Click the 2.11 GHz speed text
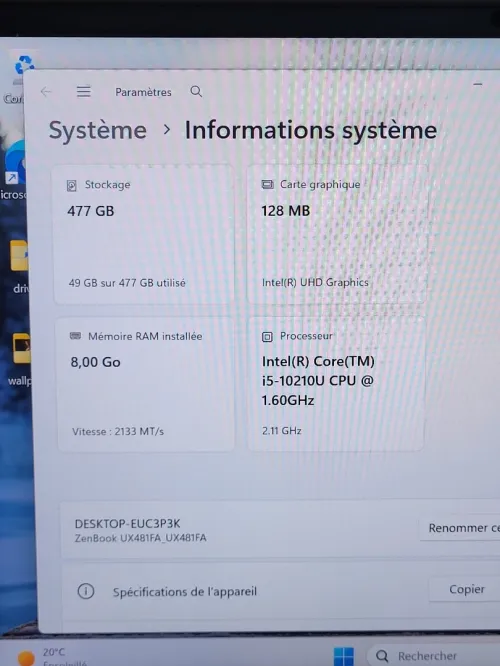 tap(282, 431)
